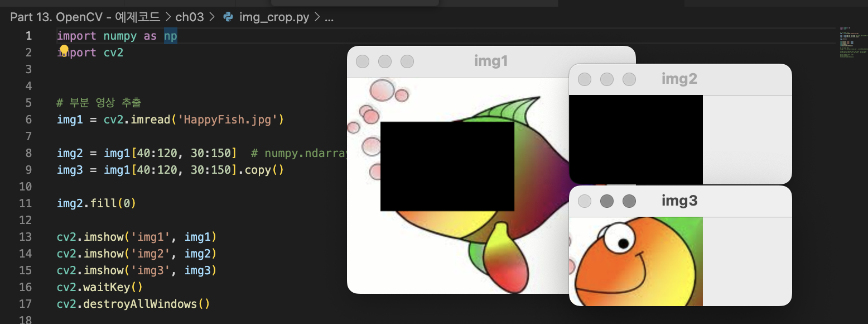Click the 'cv2.destroyAllWindows()' line
This screenshot has width=868, height=324.
pos(133,304)
